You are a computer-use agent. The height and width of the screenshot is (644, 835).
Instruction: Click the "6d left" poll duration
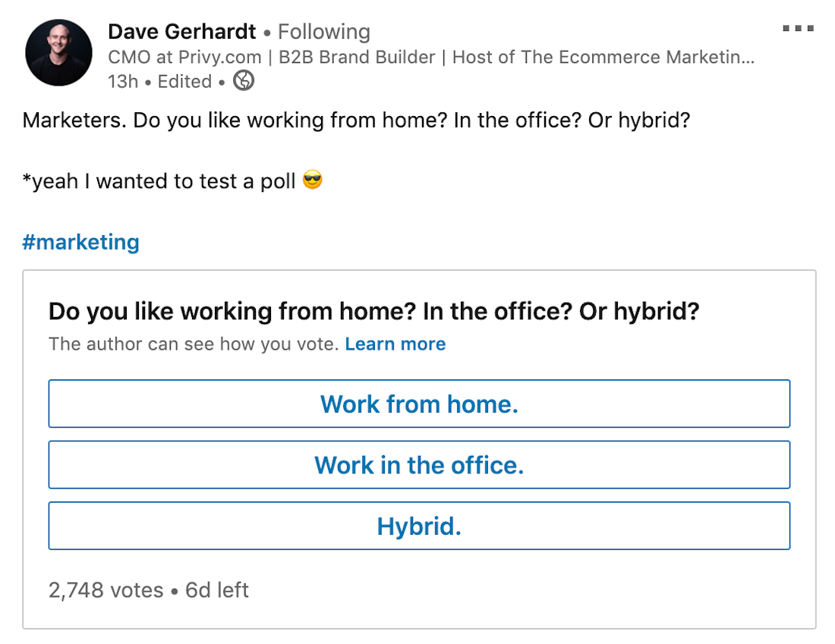(217, 590)
